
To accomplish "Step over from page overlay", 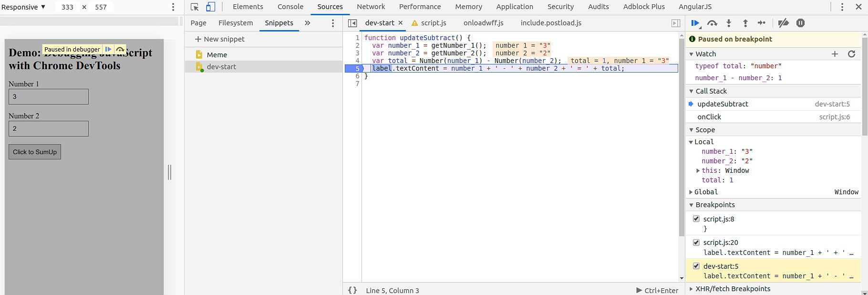I will (120, 49).
